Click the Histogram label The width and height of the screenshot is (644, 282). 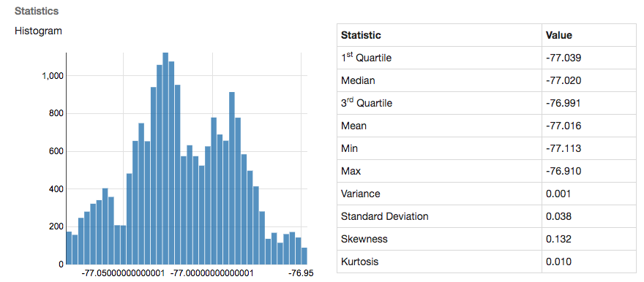pyautogui.click(x=38, y=31)
